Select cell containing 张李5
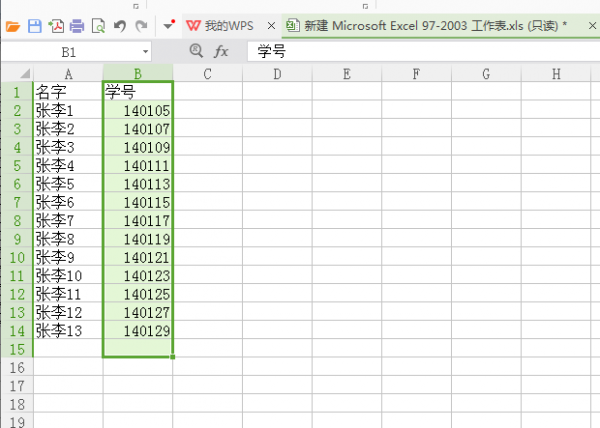The image size is (600, 428). (68, 184)
